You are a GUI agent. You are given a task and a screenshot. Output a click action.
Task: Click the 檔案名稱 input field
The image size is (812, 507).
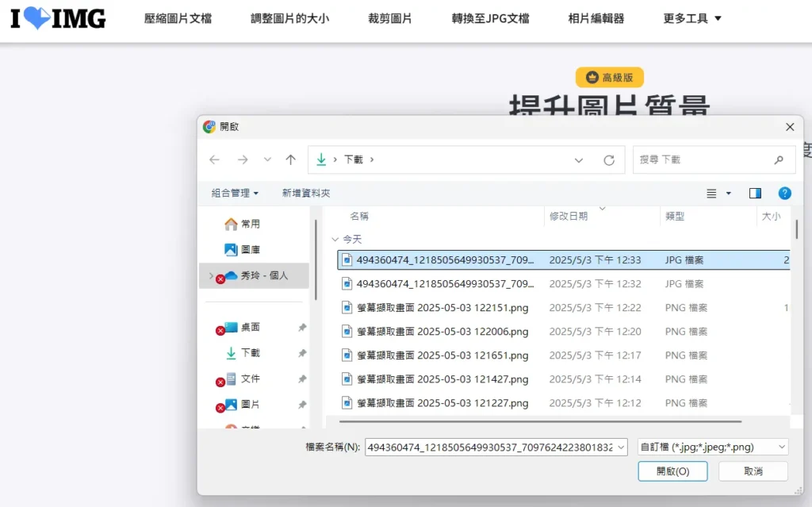click(490, 447)
